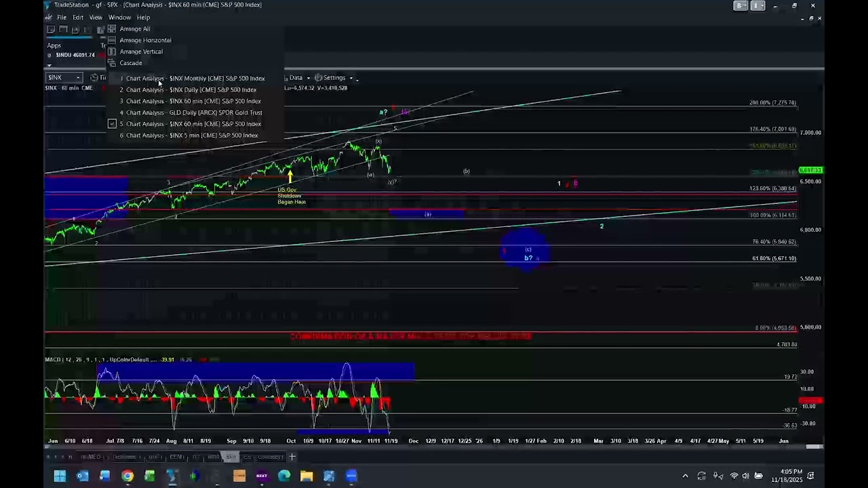868x488 pixels.
Task: Select the EEM workspace tab
Action: tap(176, 457)
